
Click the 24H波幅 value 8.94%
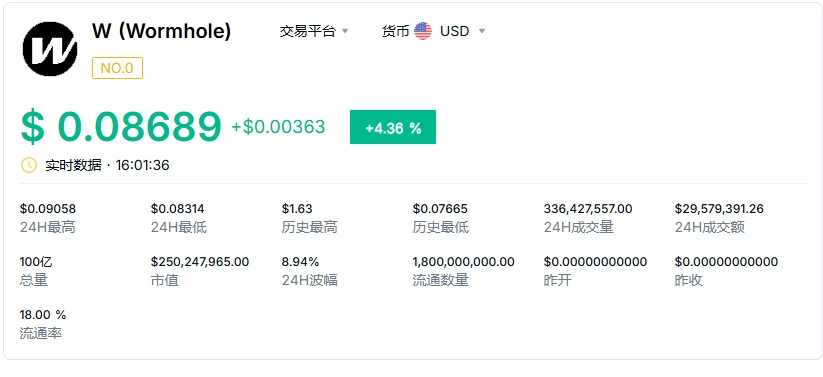(300, 262)
